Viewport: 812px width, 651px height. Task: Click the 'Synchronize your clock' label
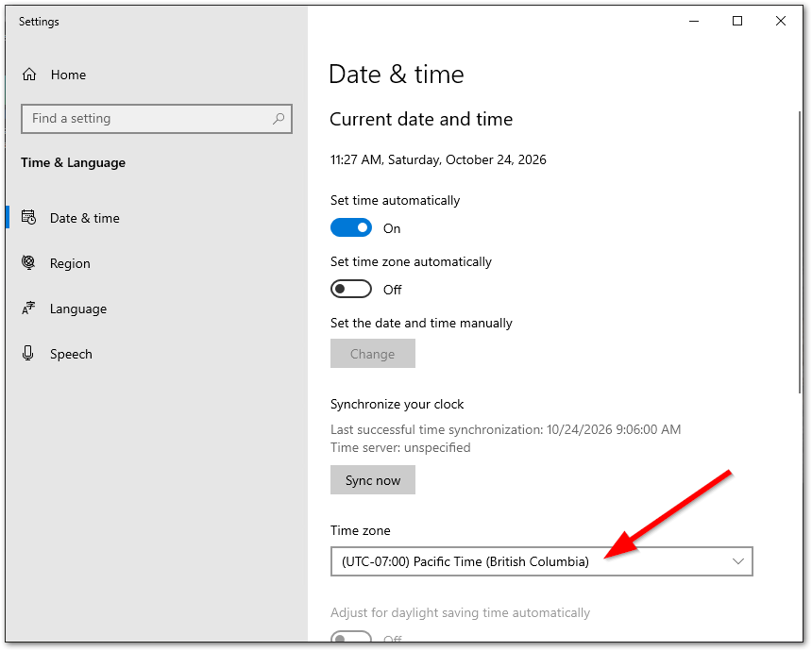[x=398, y=404]
